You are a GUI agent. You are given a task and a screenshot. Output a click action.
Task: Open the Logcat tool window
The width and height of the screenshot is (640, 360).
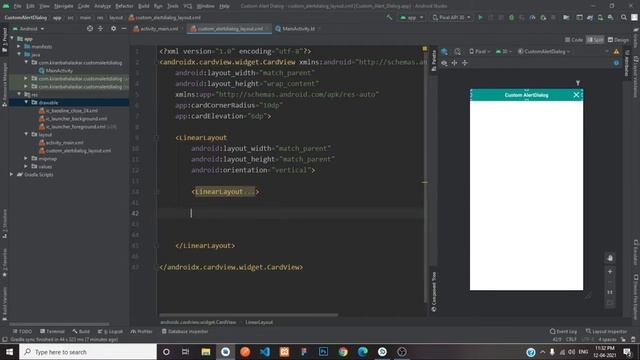(x=110, y=331)
